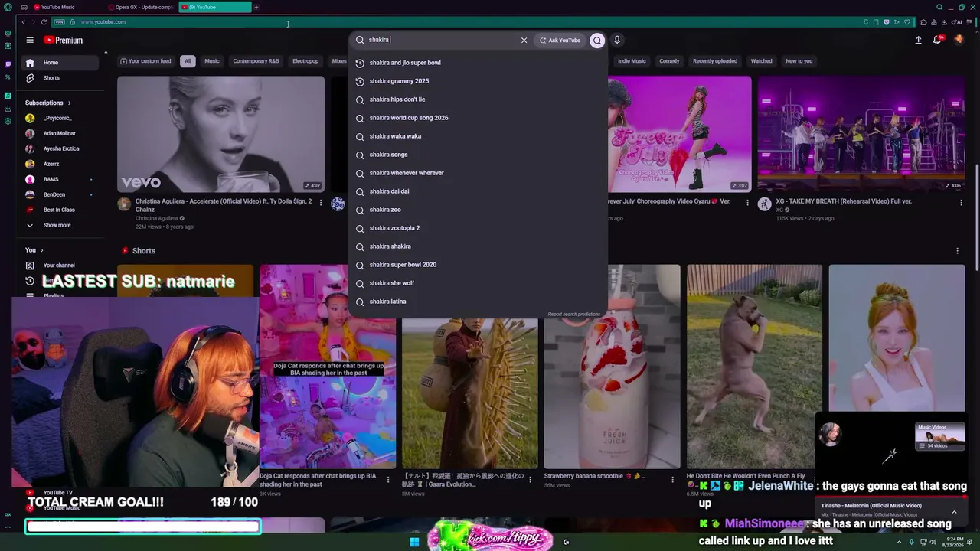
Task: Open the Windows Start button
Action: pyautogui.click(x=414, y=542)
